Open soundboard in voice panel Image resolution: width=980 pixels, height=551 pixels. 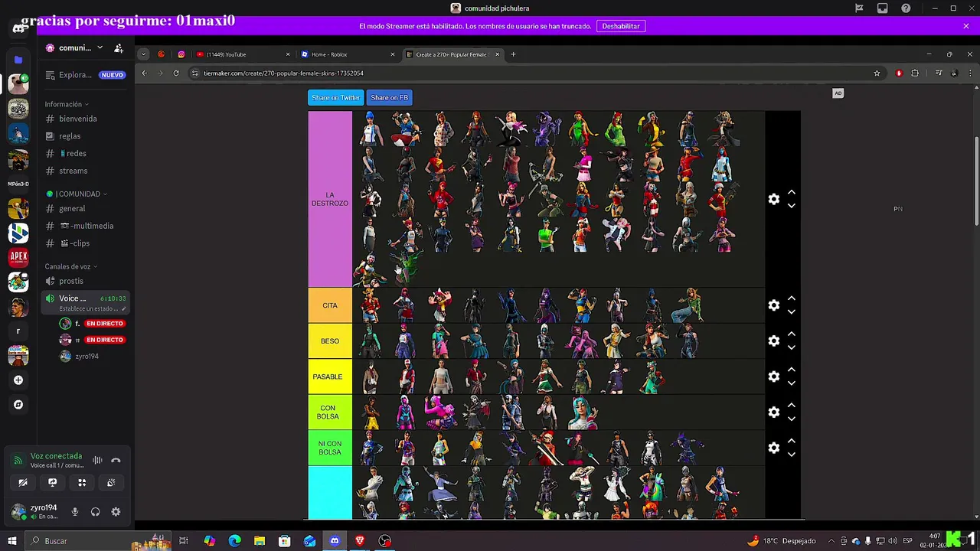click(x=111, y=482)
